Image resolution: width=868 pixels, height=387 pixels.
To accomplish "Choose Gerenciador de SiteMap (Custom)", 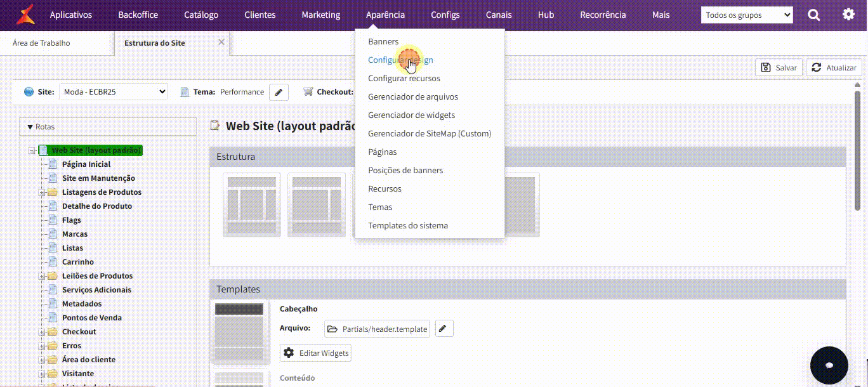I will 430,134.
